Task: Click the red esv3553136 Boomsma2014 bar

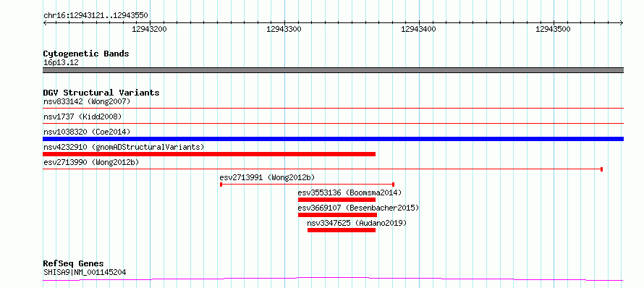Action: (x=336, y=200)
